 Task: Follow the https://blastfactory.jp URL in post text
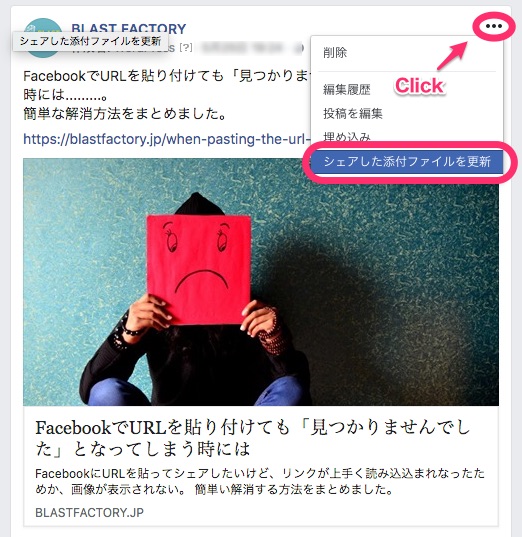click(x=167, y=139)
